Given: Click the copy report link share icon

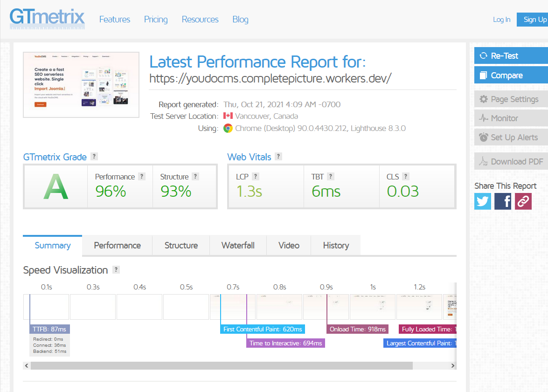Looking at the screenshot, I should pos(522,201).
